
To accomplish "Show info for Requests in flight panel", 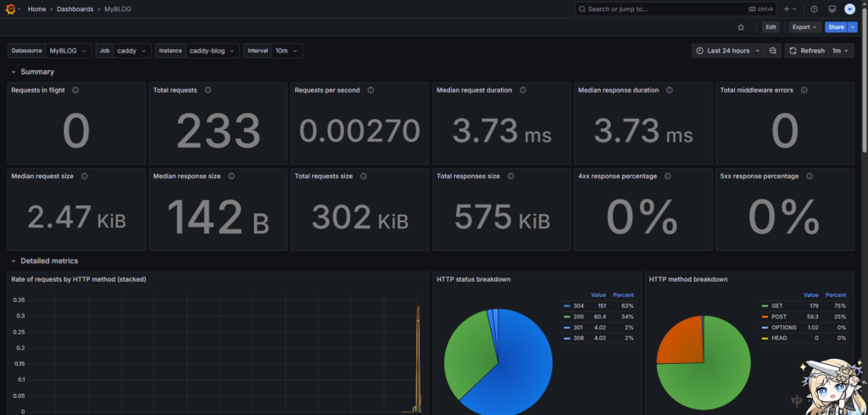I will 75,90.
